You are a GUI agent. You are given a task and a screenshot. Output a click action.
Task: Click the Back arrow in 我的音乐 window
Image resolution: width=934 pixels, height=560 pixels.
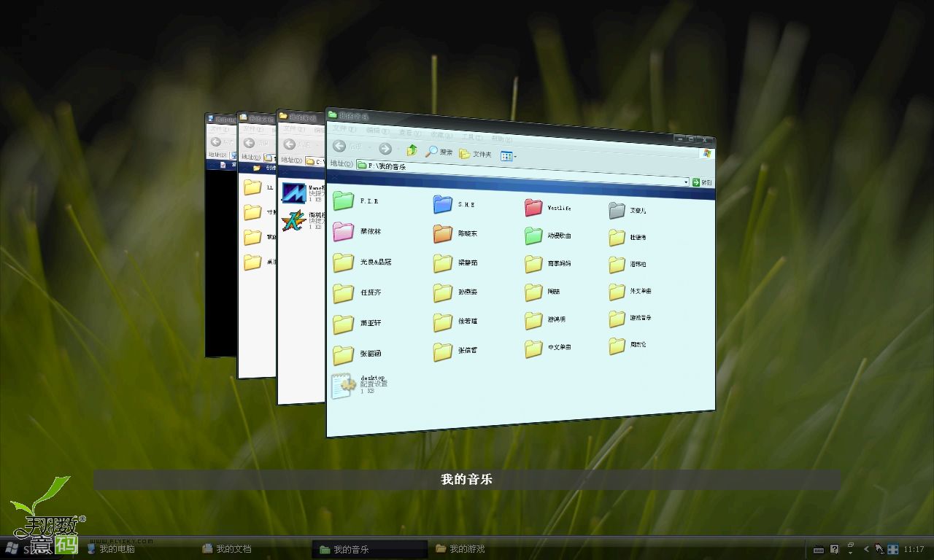point(339,146)
